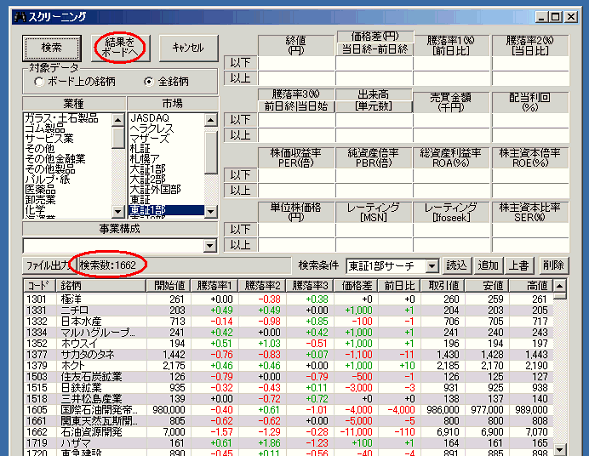
Task: Click 騰落率1 以上 input field
Action: 451,79
